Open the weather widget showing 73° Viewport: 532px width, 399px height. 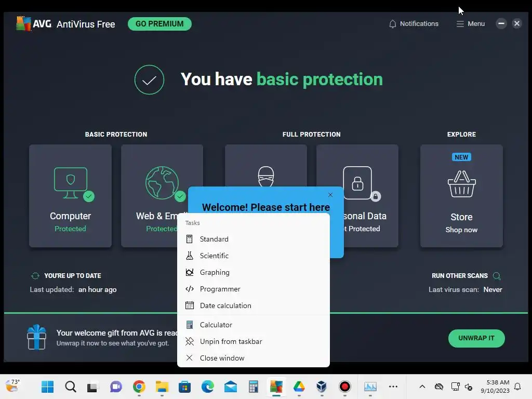tap(13, 386)
